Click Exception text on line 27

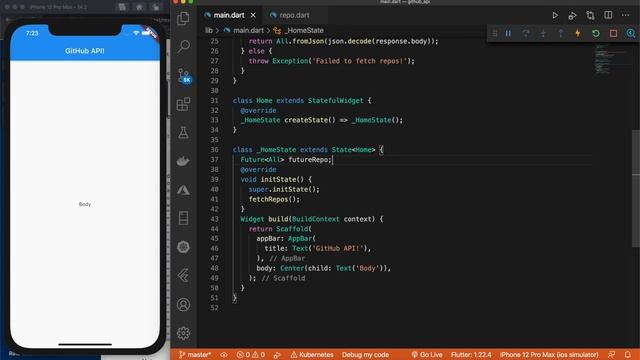(x=290, y=61)
